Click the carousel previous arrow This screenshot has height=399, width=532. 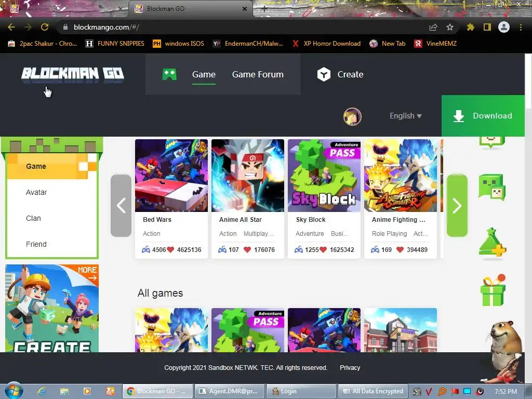click(121, 205)
